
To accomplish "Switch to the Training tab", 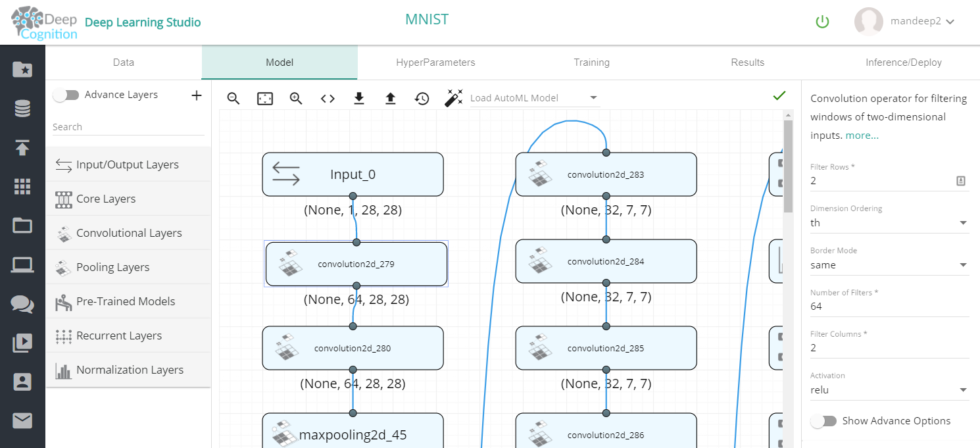I will pyautogui.click(x=591, y=62).
